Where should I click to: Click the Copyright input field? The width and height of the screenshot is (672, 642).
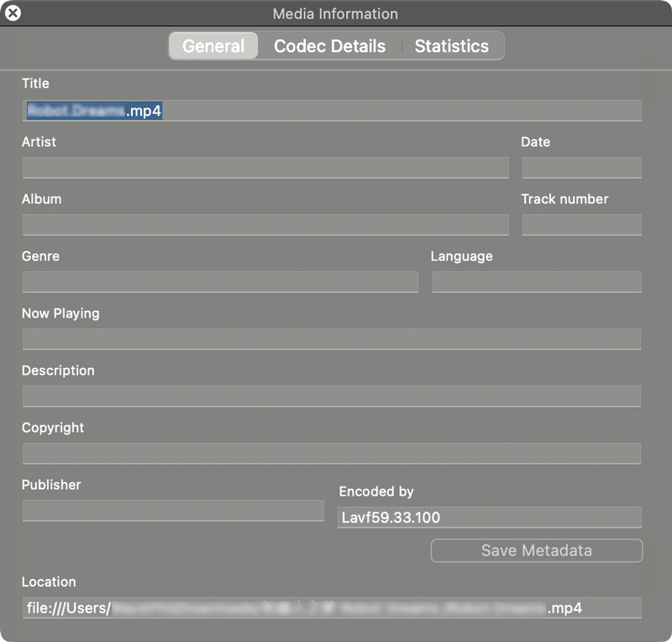(332, 454)
